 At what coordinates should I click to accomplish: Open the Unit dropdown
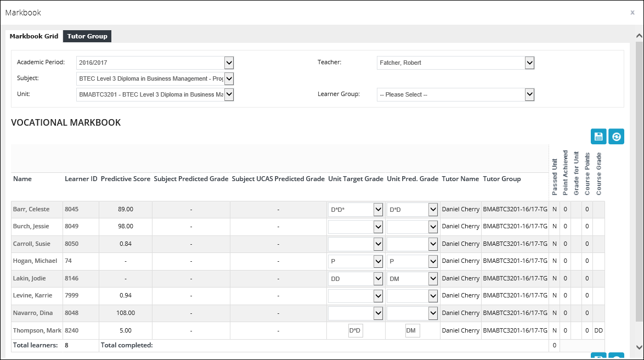[229, 94]
